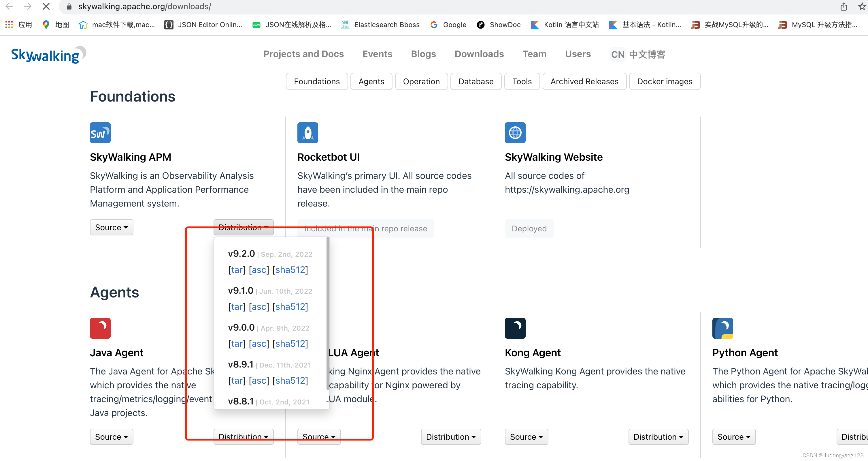Click the Deployed status label

(529, 229)
